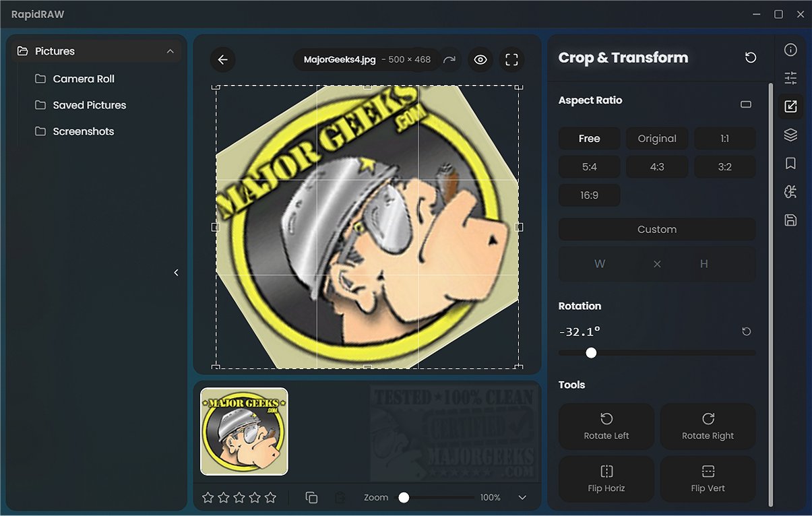Rate image one star
The image size is (812, 516).
[x=208, y=497]
